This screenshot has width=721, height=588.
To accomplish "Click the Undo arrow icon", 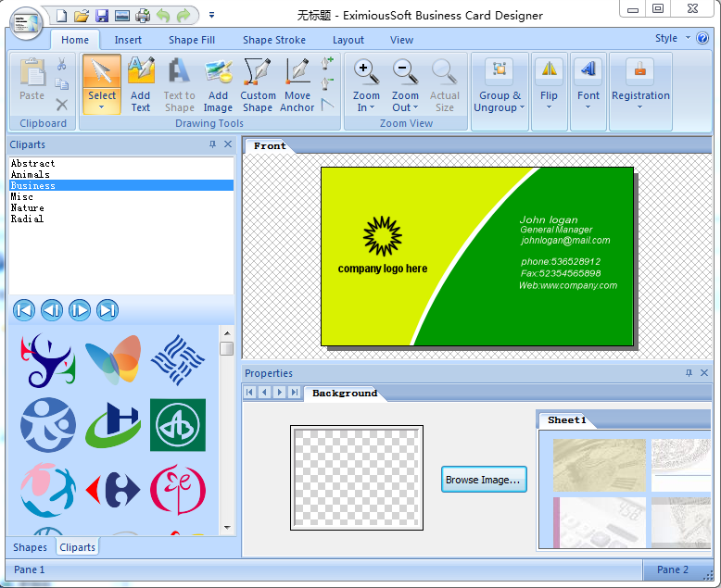I will click(x=163, y=15).
